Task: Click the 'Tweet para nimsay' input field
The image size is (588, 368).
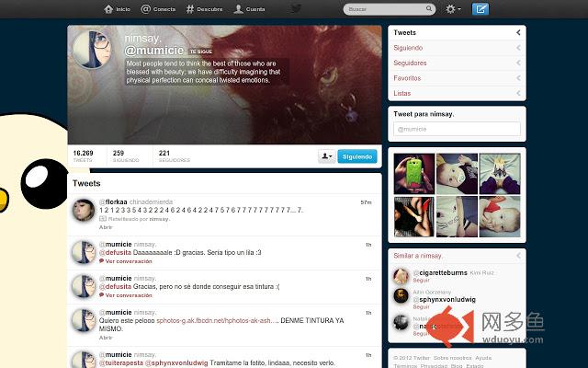Action: click(x=457, y=130)
